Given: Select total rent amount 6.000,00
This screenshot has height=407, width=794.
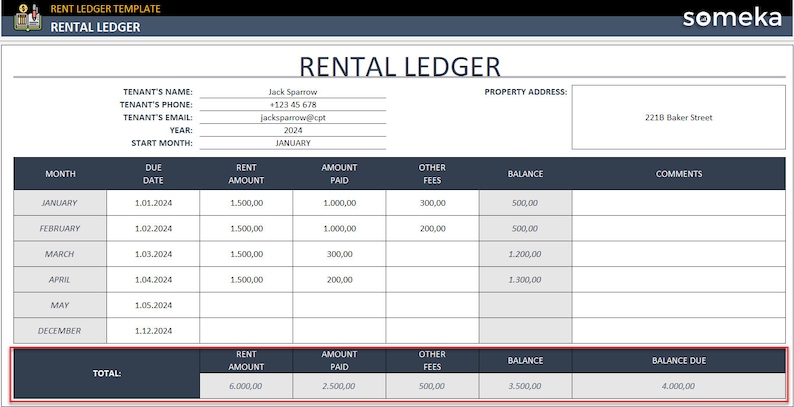Looking at the screenshot, I should pyautogui.click(x=246, y=386).
